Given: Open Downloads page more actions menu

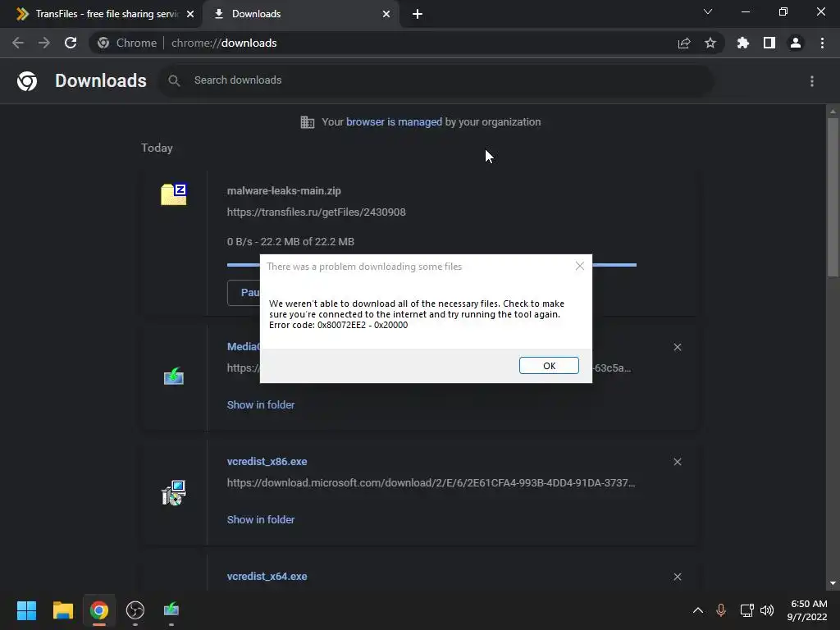Looking at the screenshot, I should (812, 81).
